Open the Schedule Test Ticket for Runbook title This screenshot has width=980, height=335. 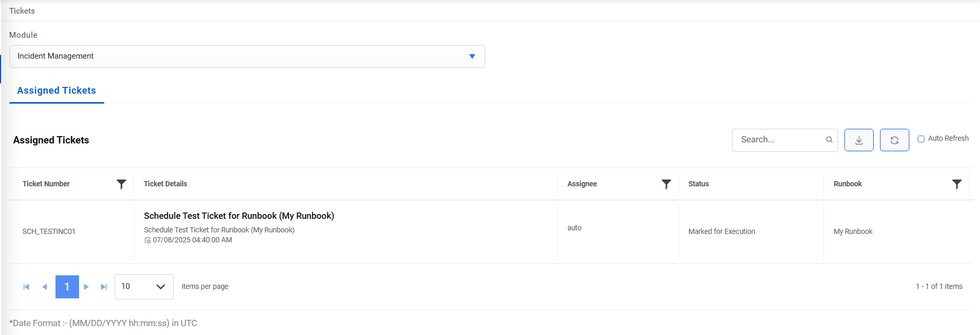tap(239, 216)
